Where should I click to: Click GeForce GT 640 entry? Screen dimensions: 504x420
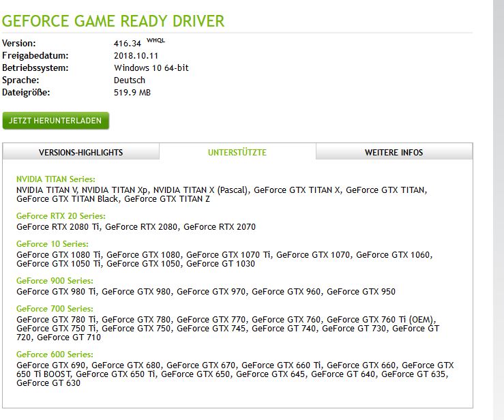[x=343, y=374]
